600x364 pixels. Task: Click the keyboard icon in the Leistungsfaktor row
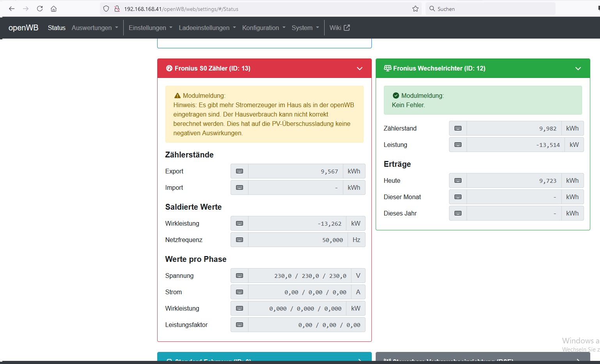click(240, 325)
